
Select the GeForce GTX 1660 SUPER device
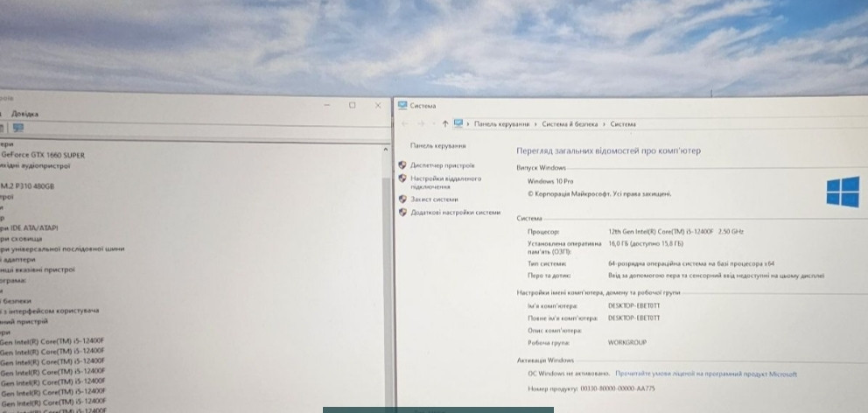tap(42, 154)
